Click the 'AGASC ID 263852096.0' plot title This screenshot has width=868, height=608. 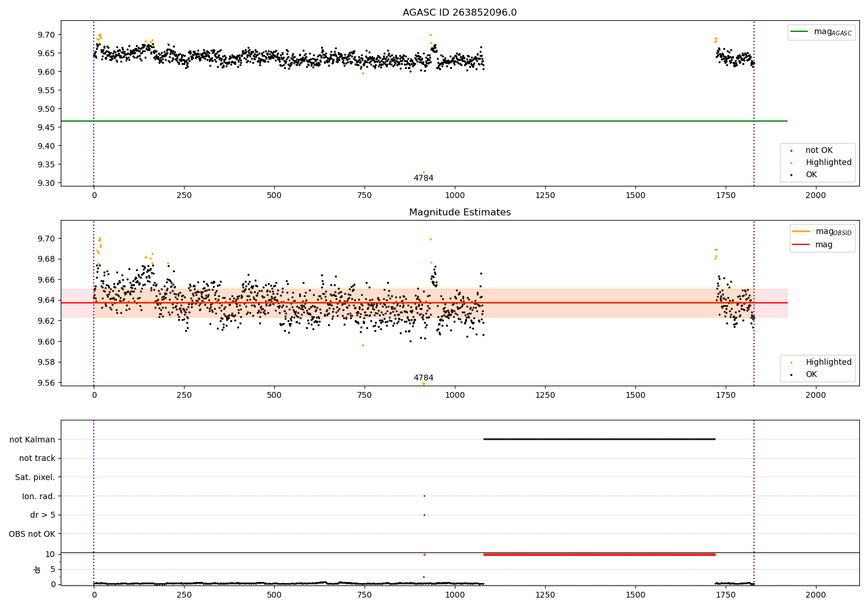tap(459, 13)
